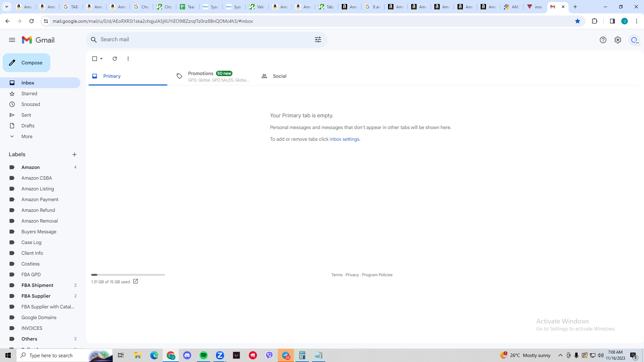Viewport: 644px width, 362px height.
Task: Open Zoom from the taskbar
Action: point(220,355)
